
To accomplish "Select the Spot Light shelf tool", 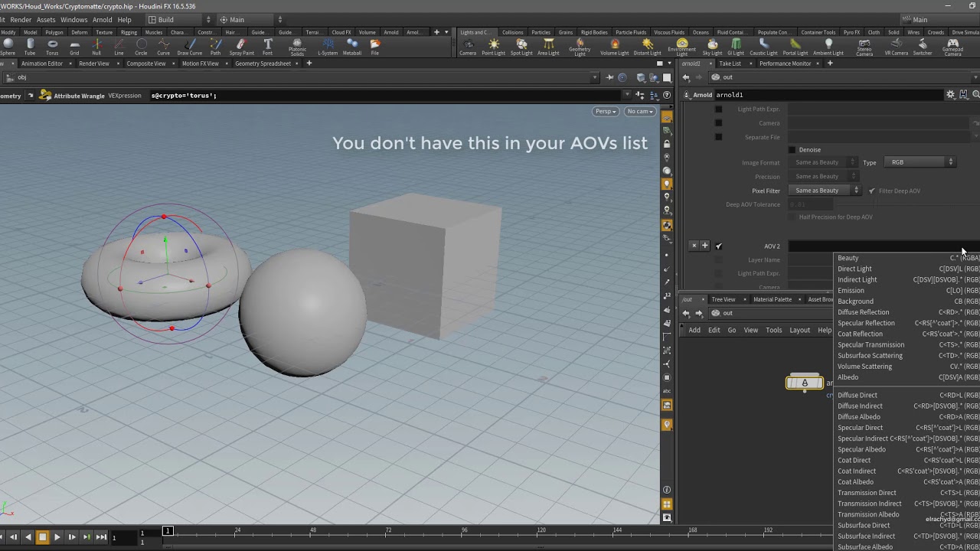I will pyautogui.click(x=521, y=47).
